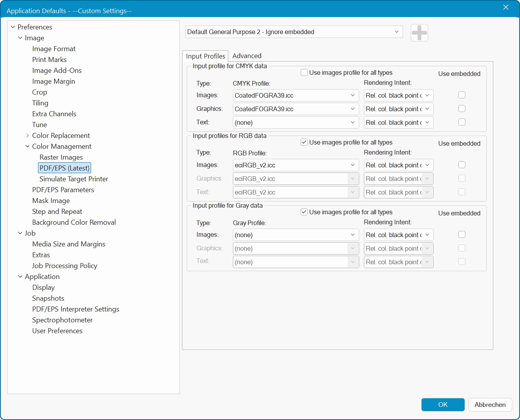Viewport: 520px width, 420px height.
Task: Click the plus icon to add preset
Action: [x=419, y=33]
